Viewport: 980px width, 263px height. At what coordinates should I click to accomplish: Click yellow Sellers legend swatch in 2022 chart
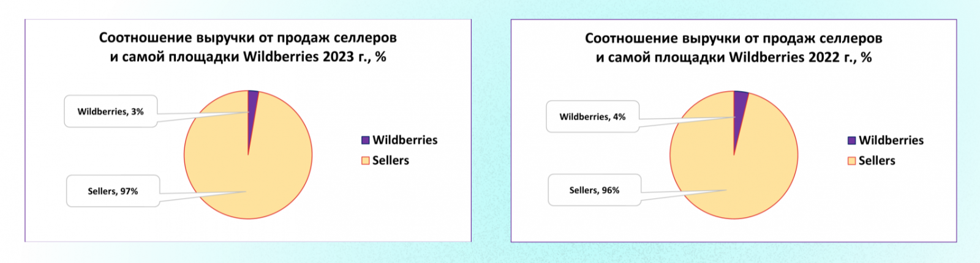click(851, 161)
